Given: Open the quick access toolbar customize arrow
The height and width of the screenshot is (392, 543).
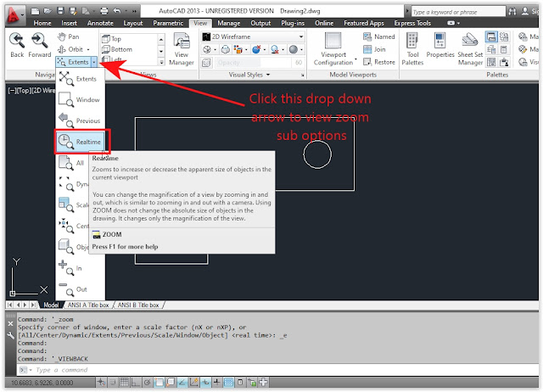Looking at the screenshot, I should [x=134, y=11].
